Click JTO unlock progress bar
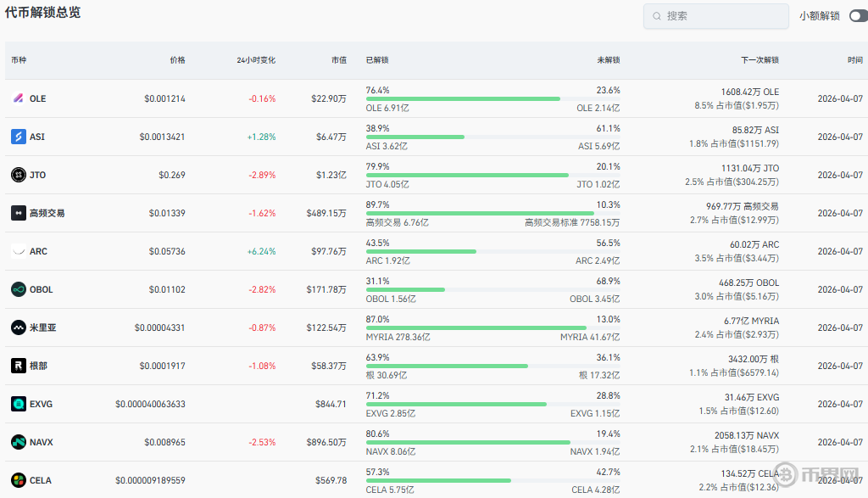This screenshot has width=868, height=498. [492, 175]
